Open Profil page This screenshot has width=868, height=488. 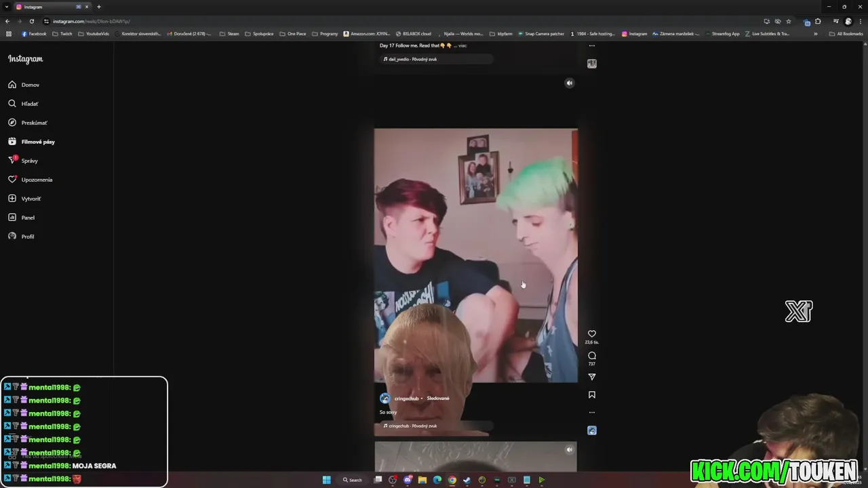[21, 237]
